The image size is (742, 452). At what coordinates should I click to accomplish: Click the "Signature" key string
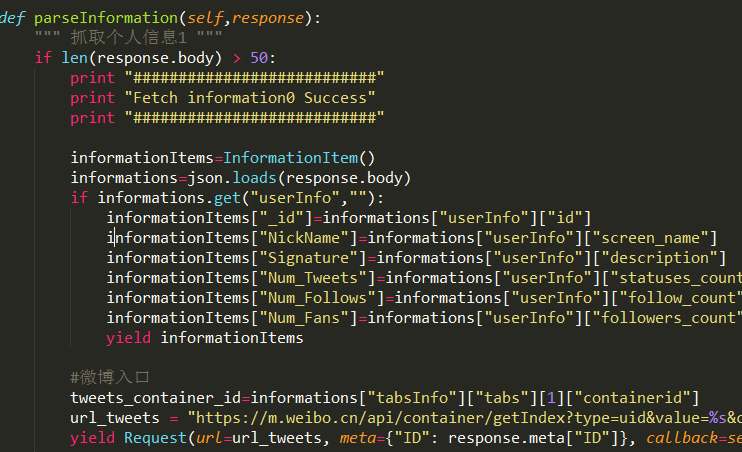coord(308,258)
